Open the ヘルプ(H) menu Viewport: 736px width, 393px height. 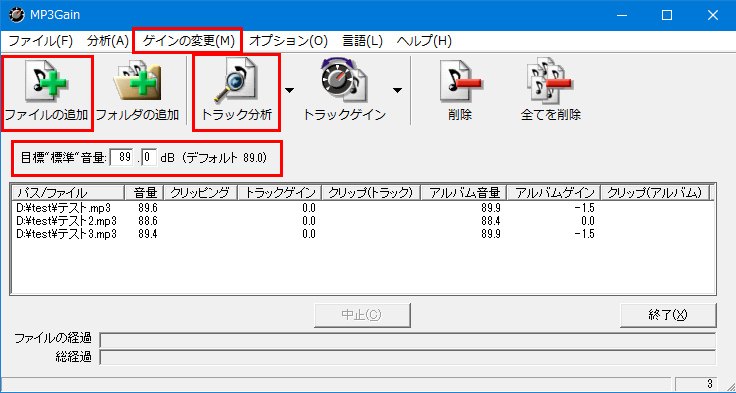[x=424, y=41]
